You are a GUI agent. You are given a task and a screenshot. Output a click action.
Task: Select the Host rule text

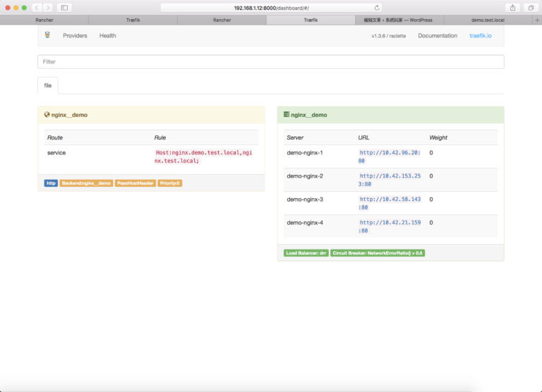(203, 157)
